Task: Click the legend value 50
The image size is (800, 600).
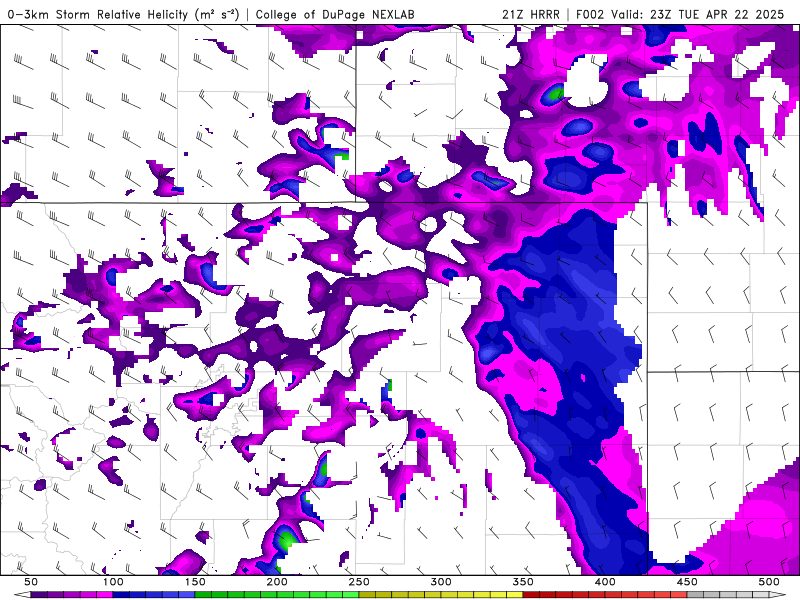Action: tap(31, 582)
